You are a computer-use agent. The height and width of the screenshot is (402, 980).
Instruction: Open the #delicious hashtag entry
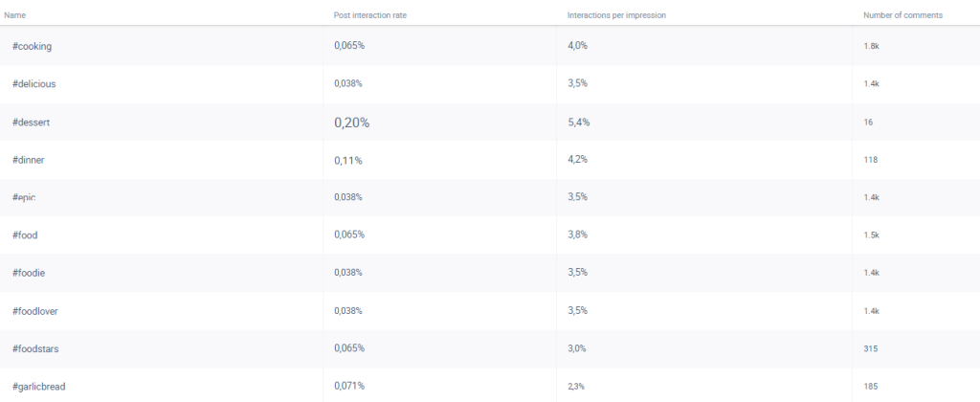tap(34, 84)
